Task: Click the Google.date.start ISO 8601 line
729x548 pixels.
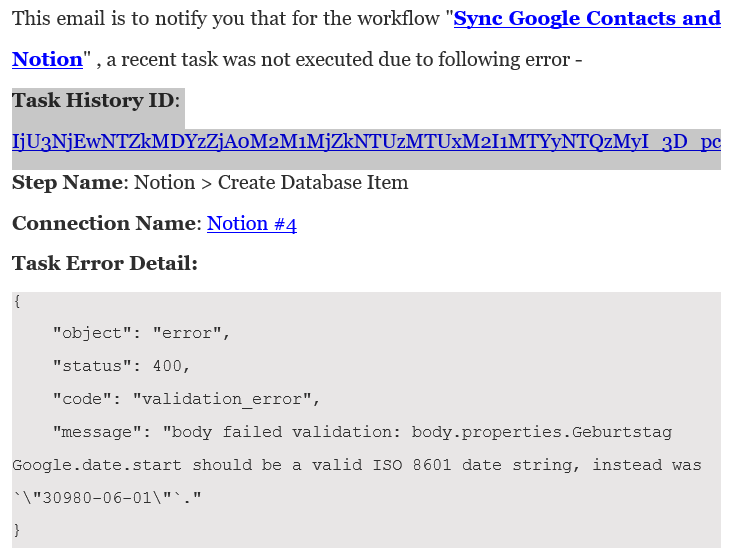Action: (357, 465)
